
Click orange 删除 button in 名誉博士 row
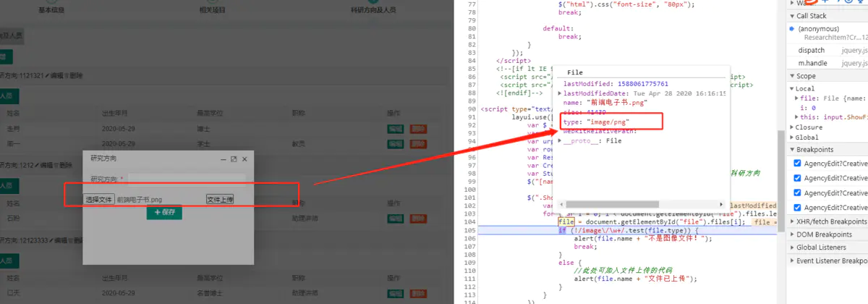pos(418,293)
